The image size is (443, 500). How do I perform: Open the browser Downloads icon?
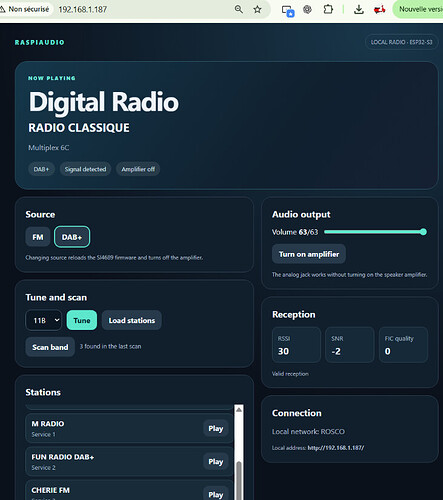coord(359,9)
